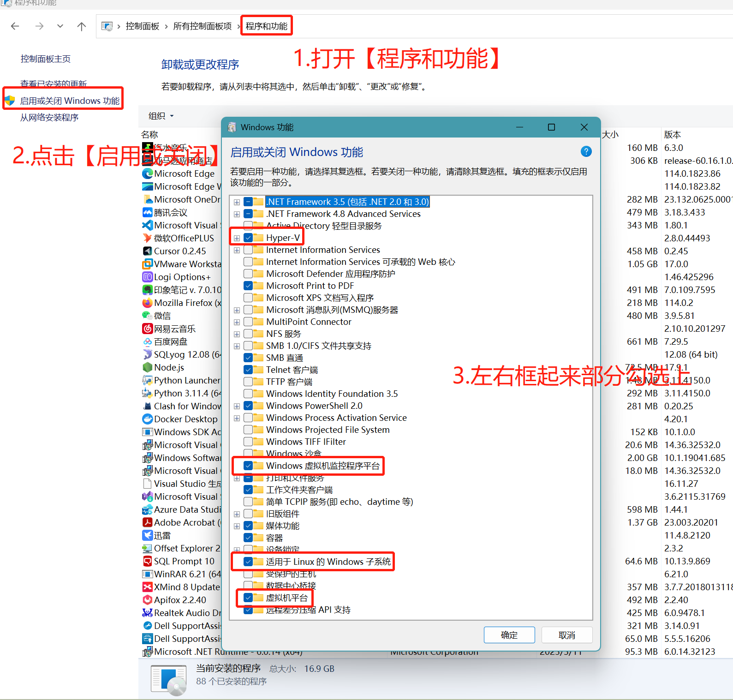This screenshot has height=700, width=733.
Task: Click 程序和功能 breadcrumb item
Action: click(x=266, y=26)
